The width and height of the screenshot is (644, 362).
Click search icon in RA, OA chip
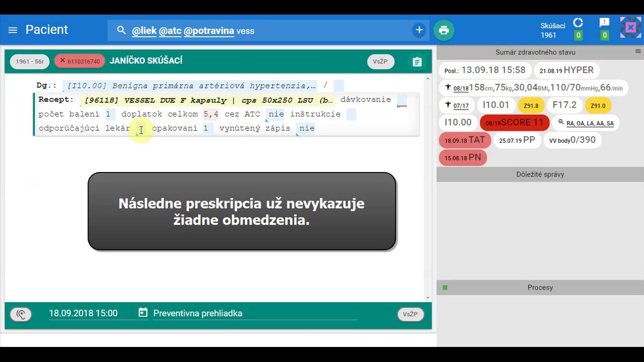coord(561,122)
